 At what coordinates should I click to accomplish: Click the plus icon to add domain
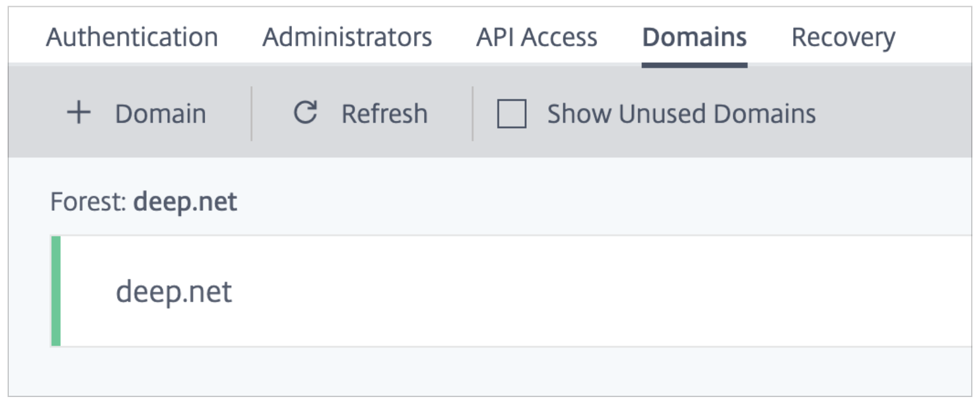click(79, 114)
